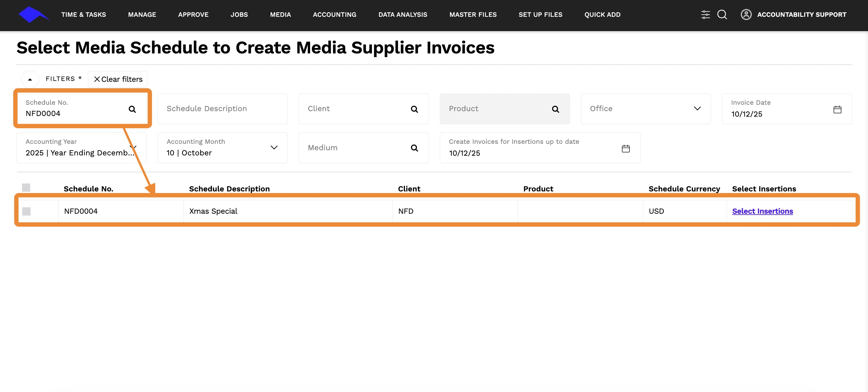Open the ACCOUNTING menu
This screenshot has height=392, width=868.
(x=334, y=14)
